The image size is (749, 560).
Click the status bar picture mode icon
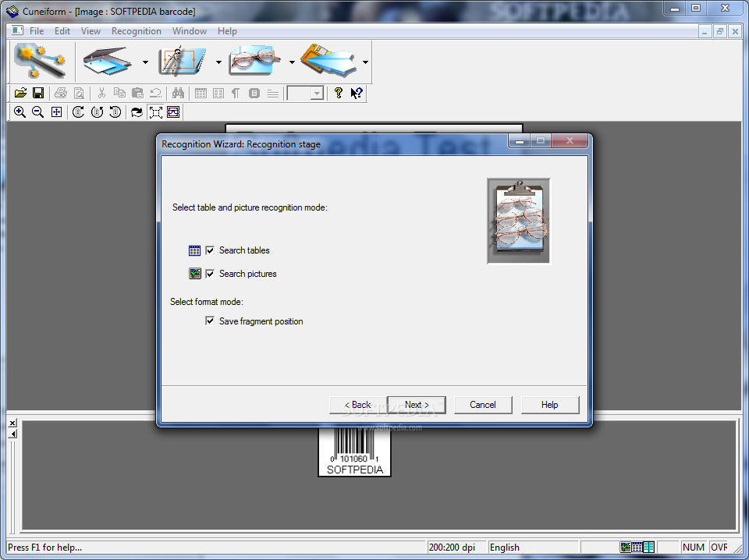625,547
